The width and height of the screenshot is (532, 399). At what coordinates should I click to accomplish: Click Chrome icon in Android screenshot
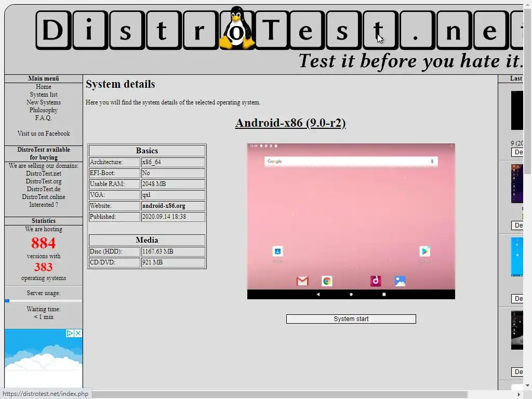(x=327, y=281)
